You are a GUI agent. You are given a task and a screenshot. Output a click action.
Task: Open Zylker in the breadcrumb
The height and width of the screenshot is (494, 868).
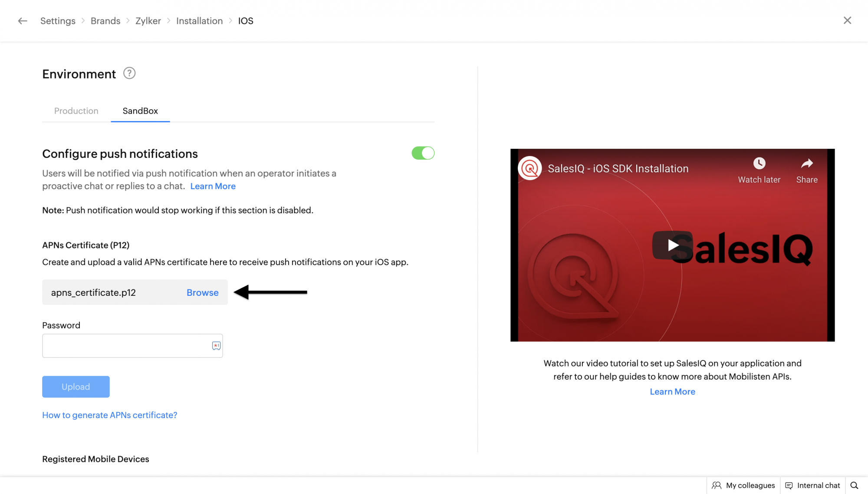[x=148, y=21]
